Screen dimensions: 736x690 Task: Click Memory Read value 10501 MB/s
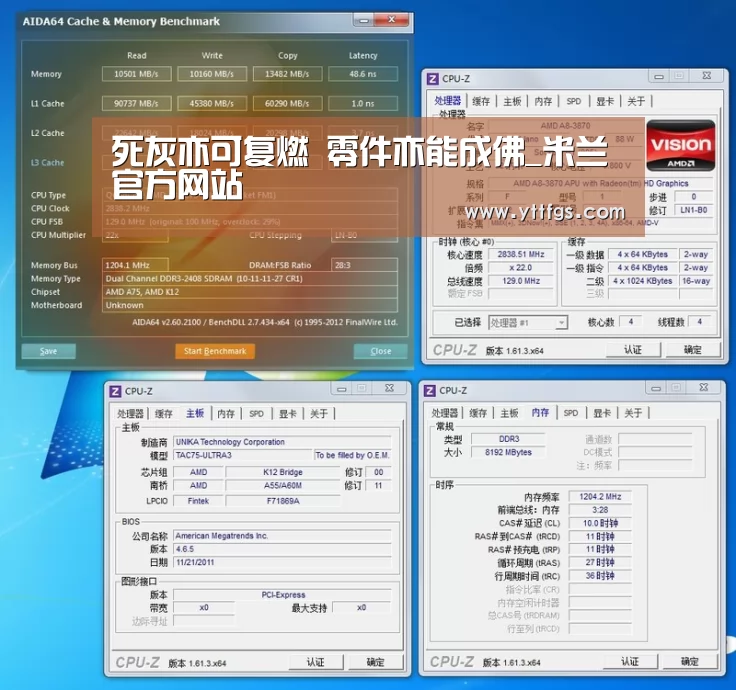pyautogui.click(x=137, y=74)
